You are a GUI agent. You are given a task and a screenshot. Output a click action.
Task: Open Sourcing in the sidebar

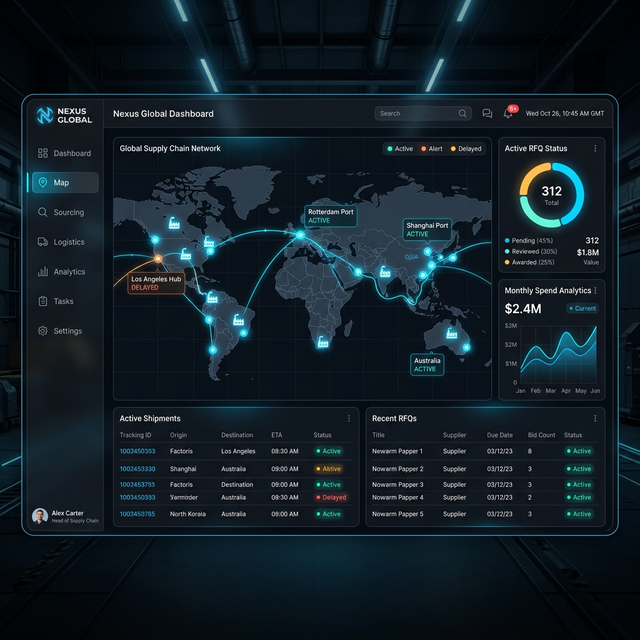pos(64,212)
